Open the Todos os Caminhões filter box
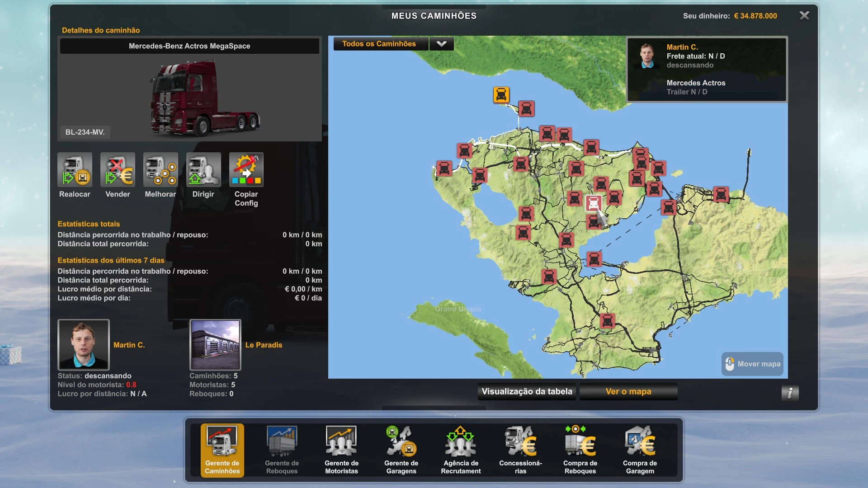Image resolution: width=868 pixels, height=488 pixels. [x=380, y=44]
